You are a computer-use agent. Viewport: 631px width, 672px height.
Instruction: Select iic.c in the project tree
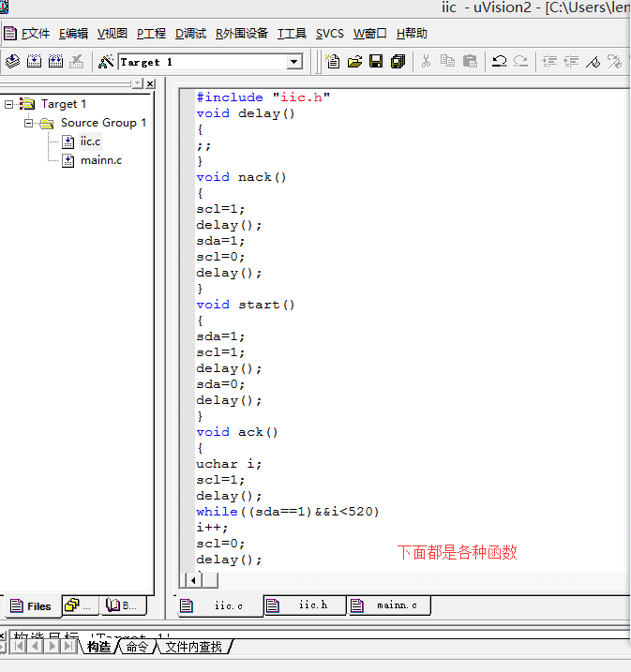pyautogui.click(x=90, y=142)
